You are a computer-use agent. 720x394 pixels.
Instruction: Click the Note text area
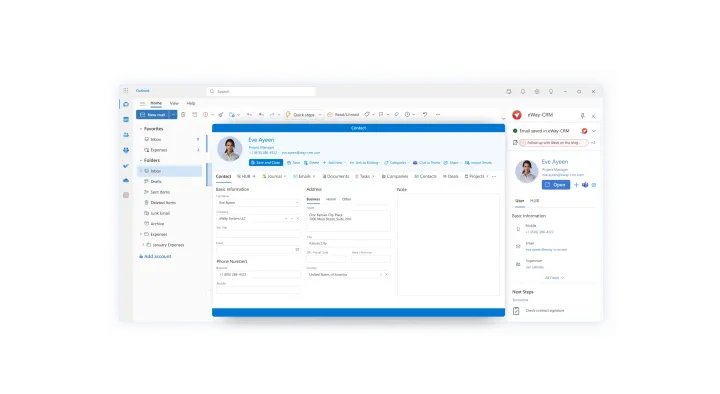point(448,244)
